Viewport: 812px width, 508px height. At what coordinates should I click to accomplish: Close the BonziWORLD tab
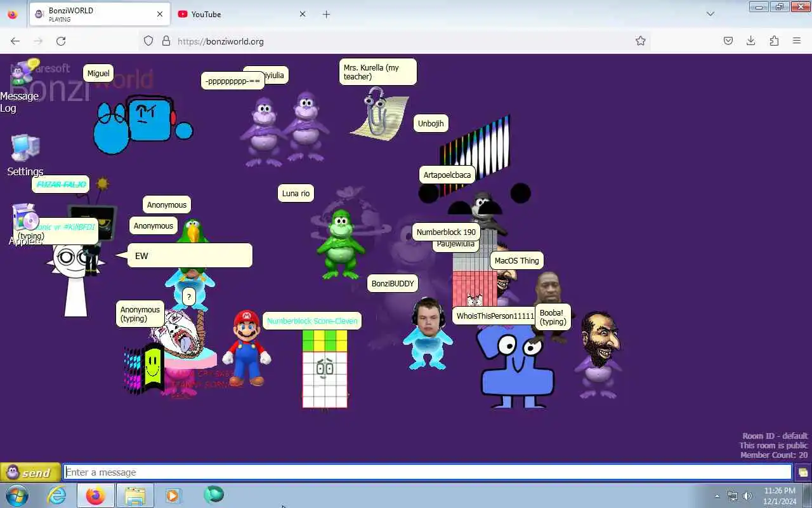click(160, 14)
